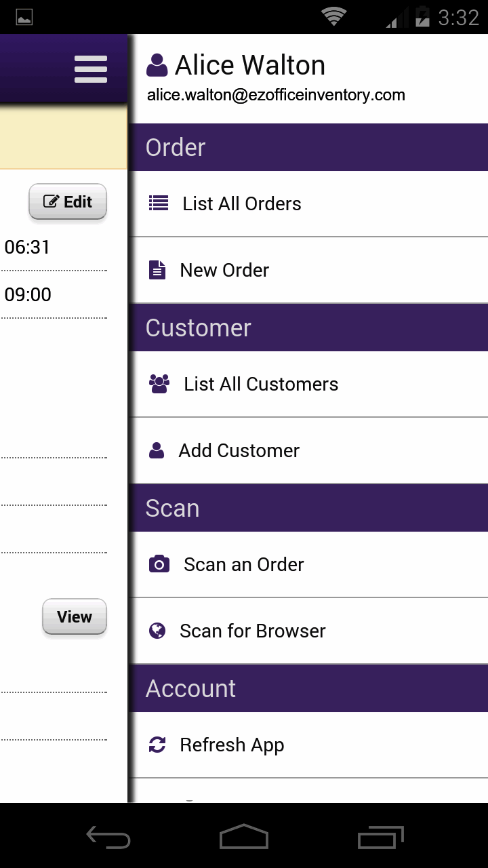Click the globe icon beside Scan for Browser

pos(157,631)
